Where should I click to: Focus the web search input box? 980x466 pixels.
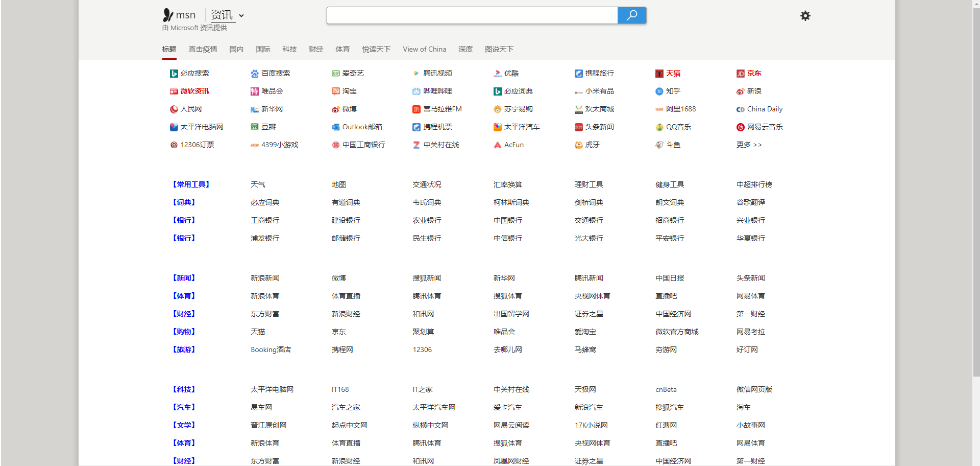tap(472, 15)
